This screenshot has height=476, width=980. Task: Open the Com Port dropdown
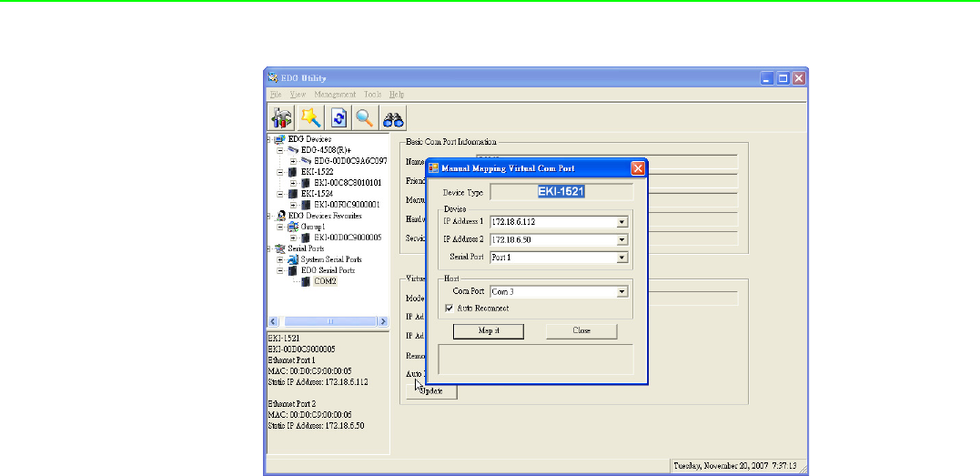point(621,291)
